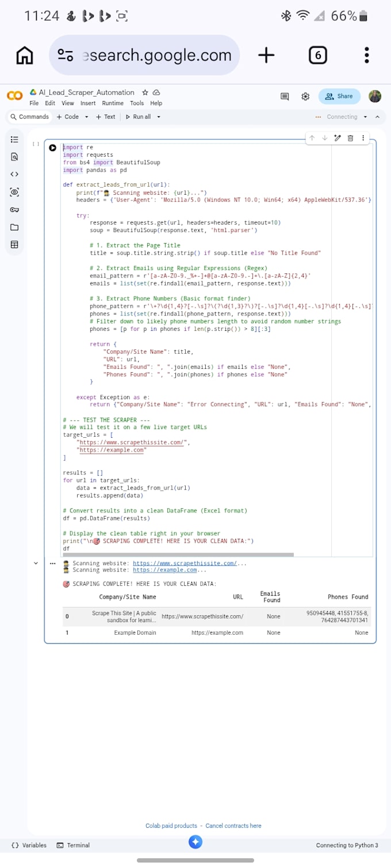The image size is (391, 868).
Task: Open more cell actions menu
Action: tap(363, 138)
